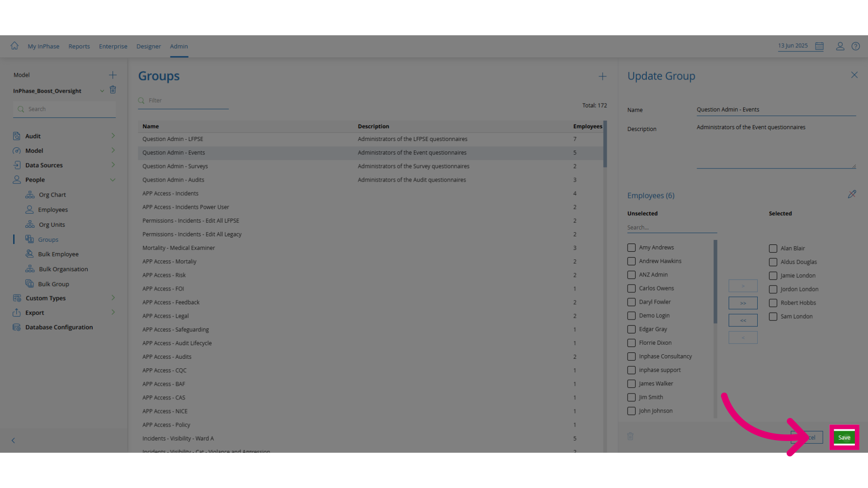Open the Designer menu

point(149,46)
